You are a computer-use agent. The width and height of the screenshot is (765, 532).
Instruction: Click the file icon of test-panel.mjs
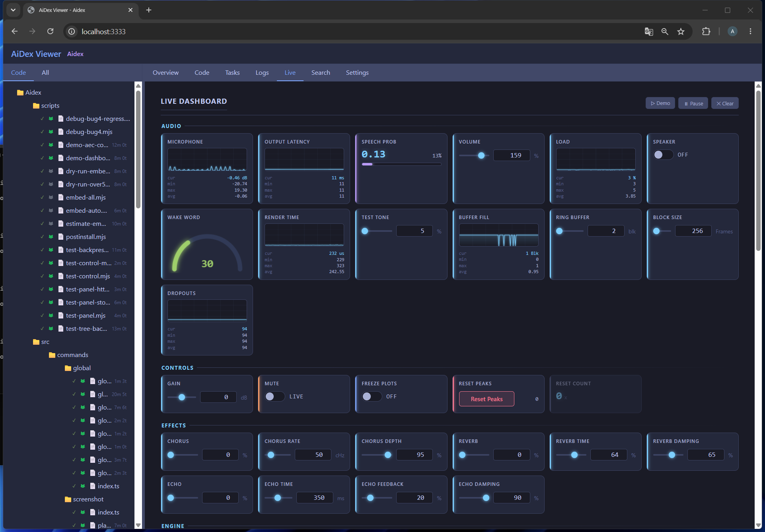(x=61, y=316)
